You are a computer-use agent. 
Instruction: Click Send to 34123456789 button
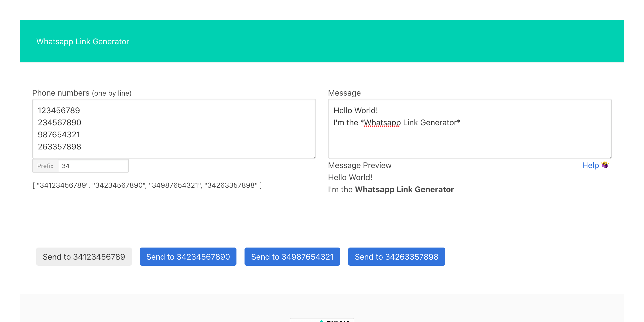(84, 257)
